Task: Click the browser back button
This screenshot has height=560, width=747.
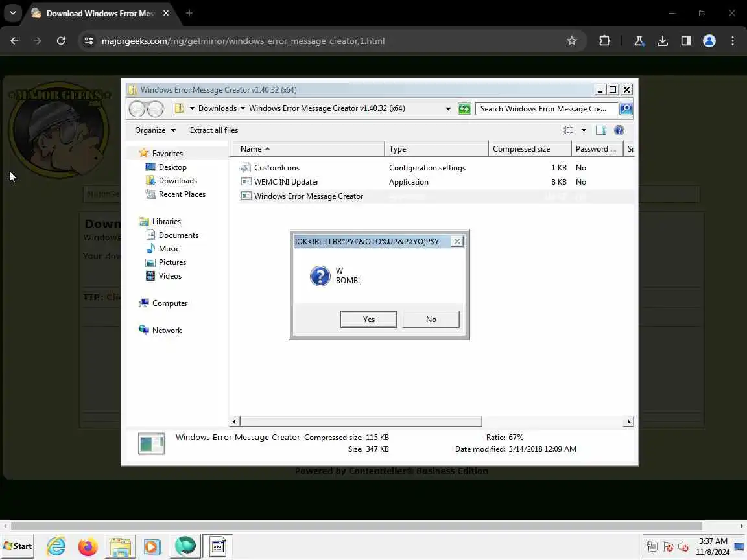Action: coord(14,41)
